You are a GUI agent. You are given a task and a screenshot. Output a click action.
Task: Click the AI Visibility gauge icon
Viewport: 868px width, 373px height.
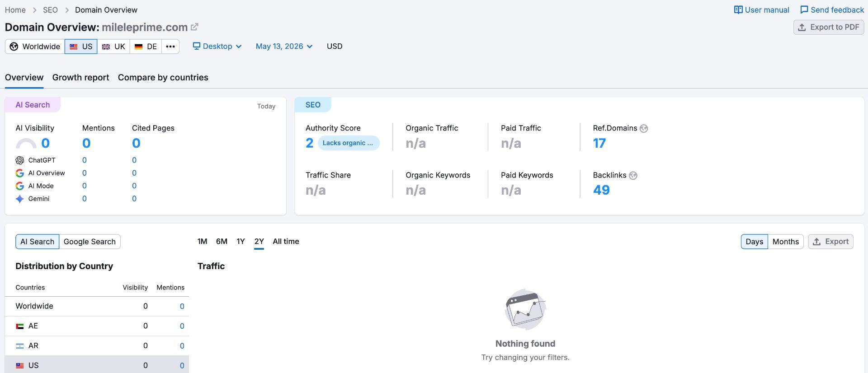26,144
